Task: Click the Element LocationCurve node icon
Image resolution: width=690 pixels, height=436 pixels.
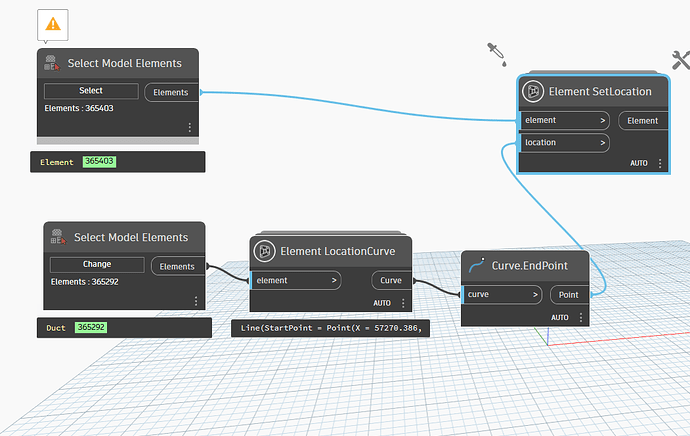Action: click(x=264, y=251)
